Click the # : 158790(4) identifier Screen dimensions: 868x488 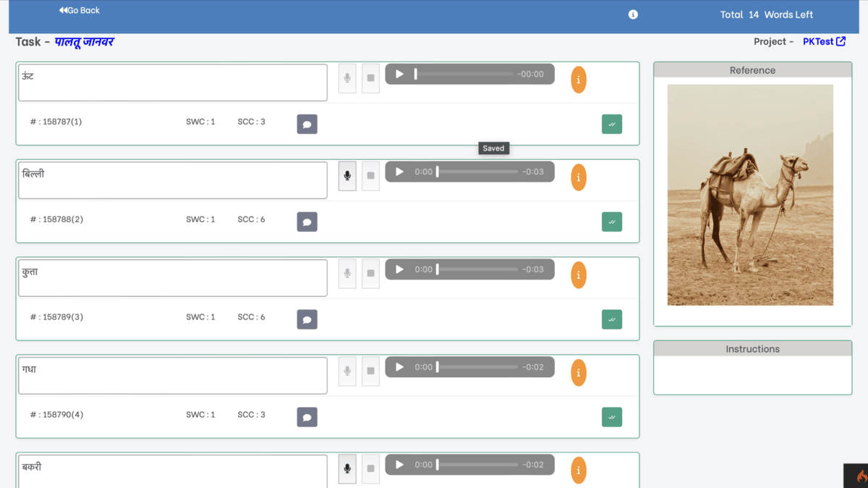pyautogui.click(x=56, y=415)
